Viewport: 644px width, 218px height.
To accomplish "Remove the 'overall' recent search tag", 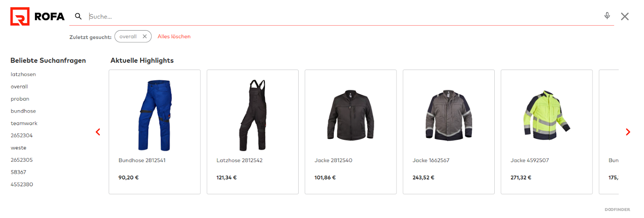I will click(144, 36).
